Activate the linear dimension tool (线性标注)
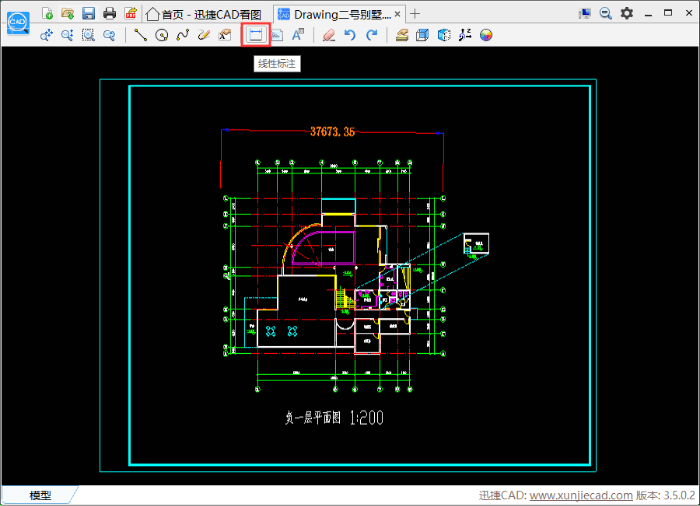Screen dimensions: 700x506 256,35
